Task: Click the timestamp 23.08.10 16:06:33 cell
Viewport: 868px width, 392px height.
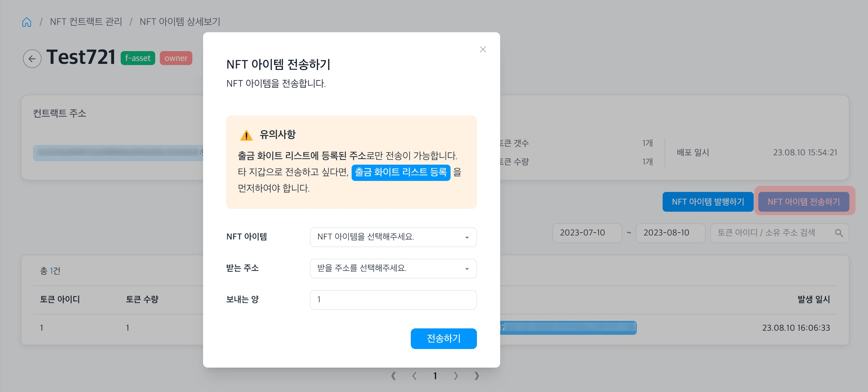Action: pyautogui.click(x=796, y=328)
